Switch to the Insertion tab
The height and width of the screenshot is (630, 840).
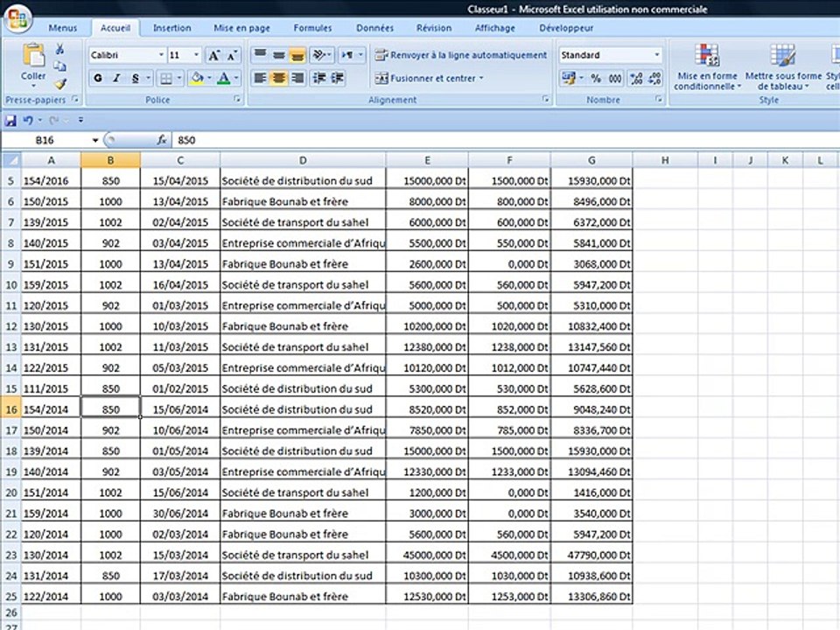coord(172,28)
